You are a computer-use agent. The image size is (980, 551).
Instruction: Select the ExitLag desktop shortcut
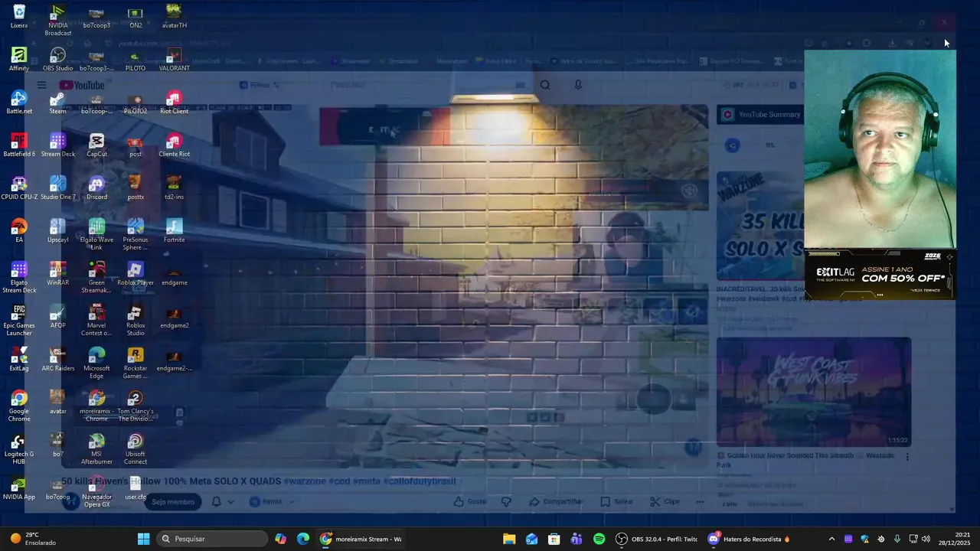tap(19, 360)
